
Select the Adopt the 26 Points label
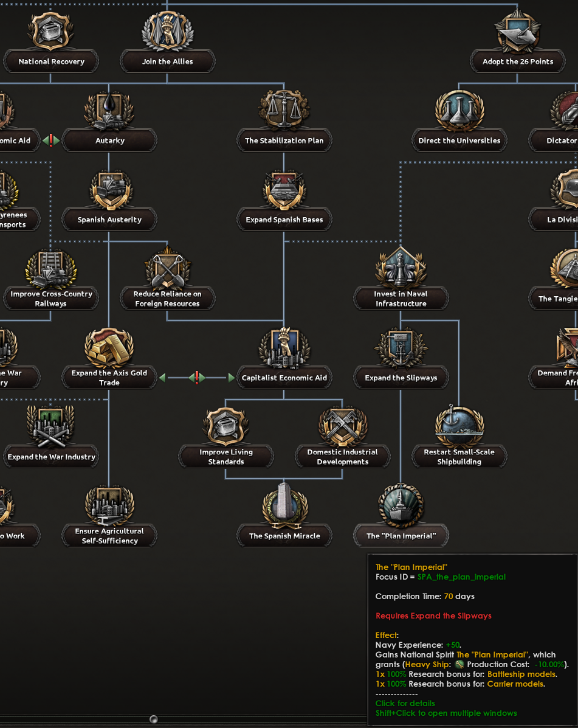[x=518, y=61]
